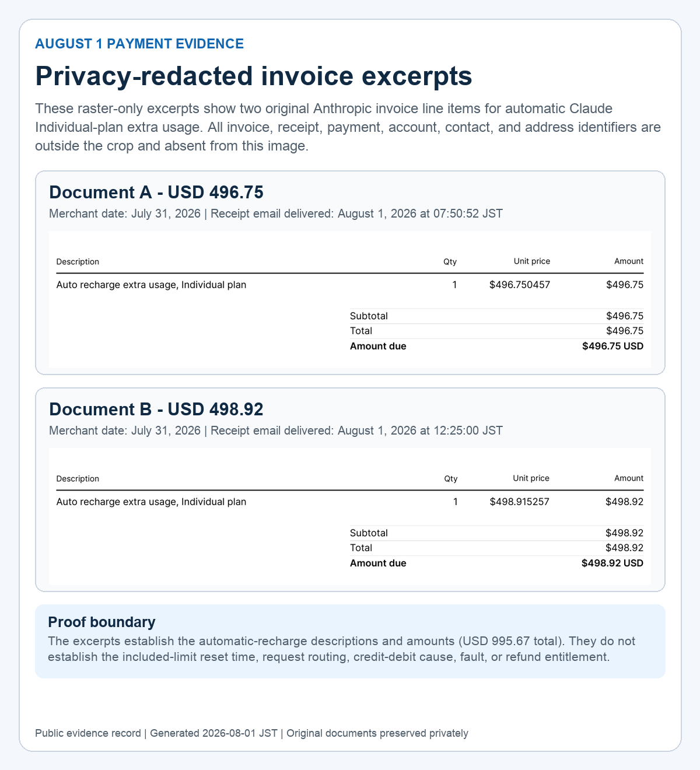Select the Document A - USD 496.75 heading
This screenshot has width=700, height=770.
coord(156,192)
